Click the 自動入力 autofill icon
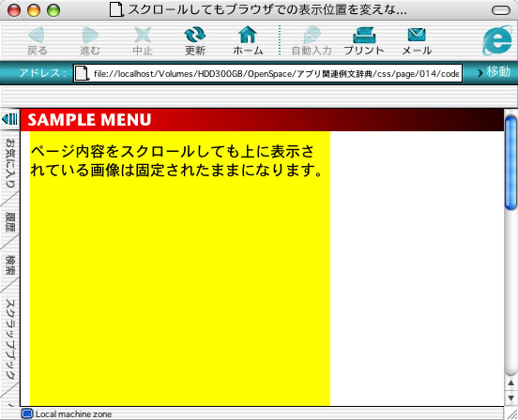This screenshot has height=420, width=518. (x=312, y=35)
